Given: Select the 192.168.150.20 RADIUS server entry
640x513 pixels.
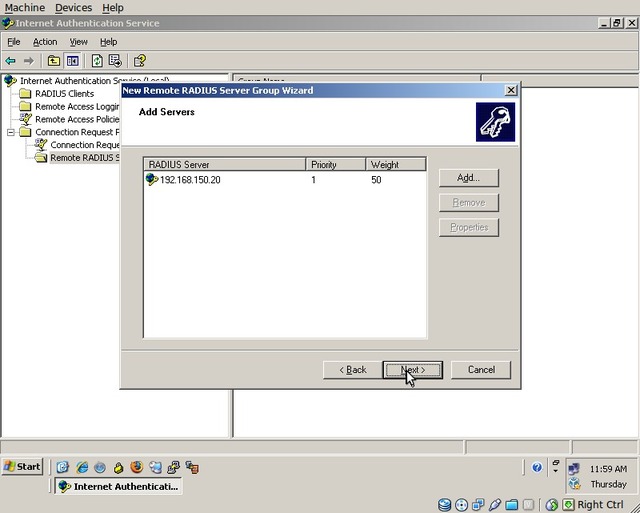Looking at the screenshot, I should (x=189, y=180).
